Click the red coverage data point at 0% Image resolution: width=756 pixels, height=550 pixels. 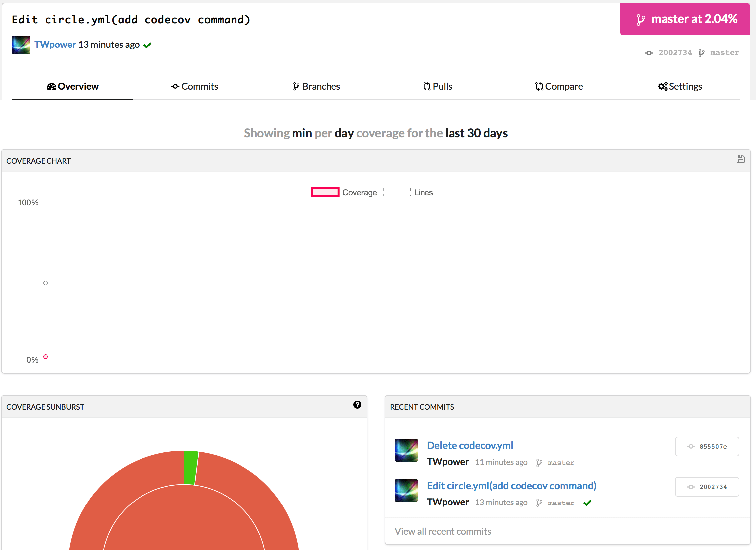(46, 357)
